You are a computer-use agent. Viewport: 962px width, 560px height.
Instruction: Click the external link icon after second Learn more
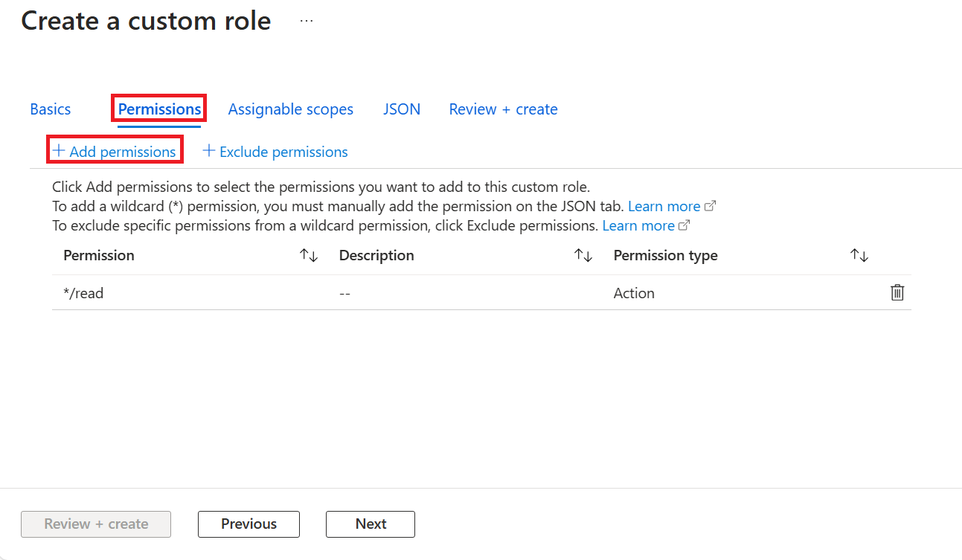685,225
